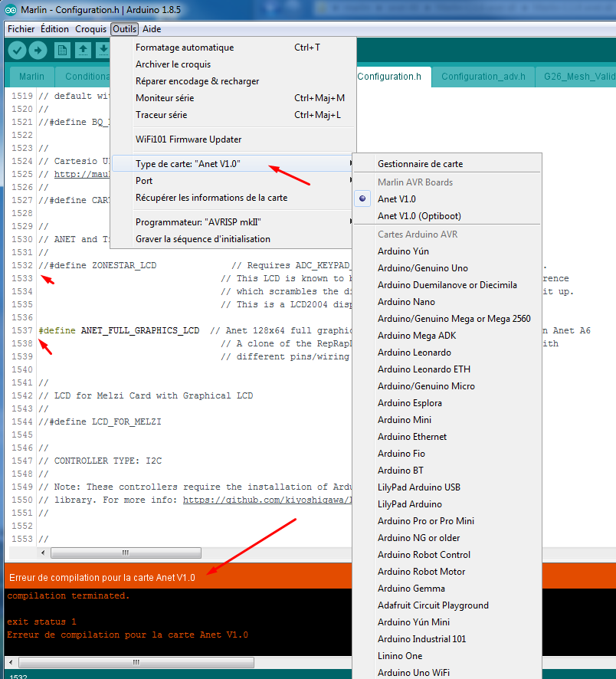This screenshot has width=616, height=679.
Task: Select the Arduino Ethernet board
Action: 447,437
